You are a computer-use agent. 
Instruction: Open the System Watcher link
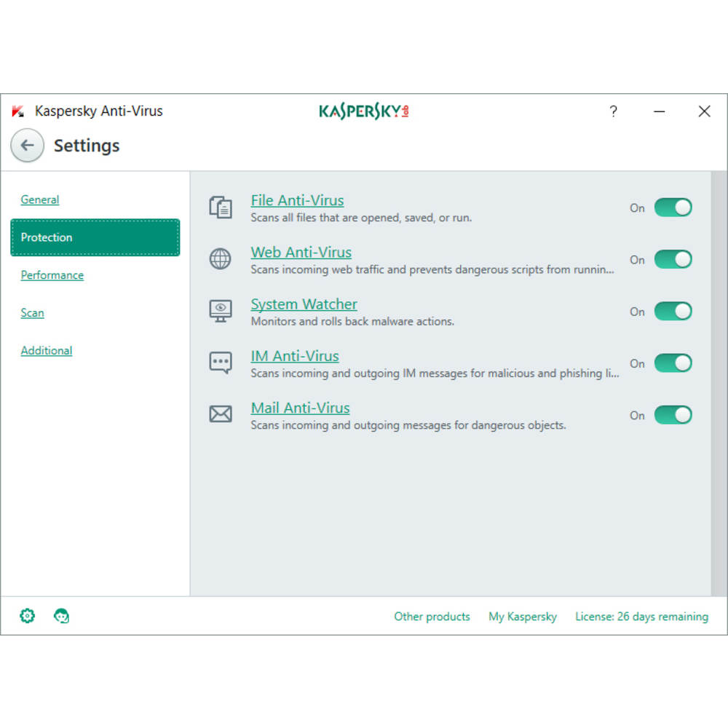coord(304,304)
